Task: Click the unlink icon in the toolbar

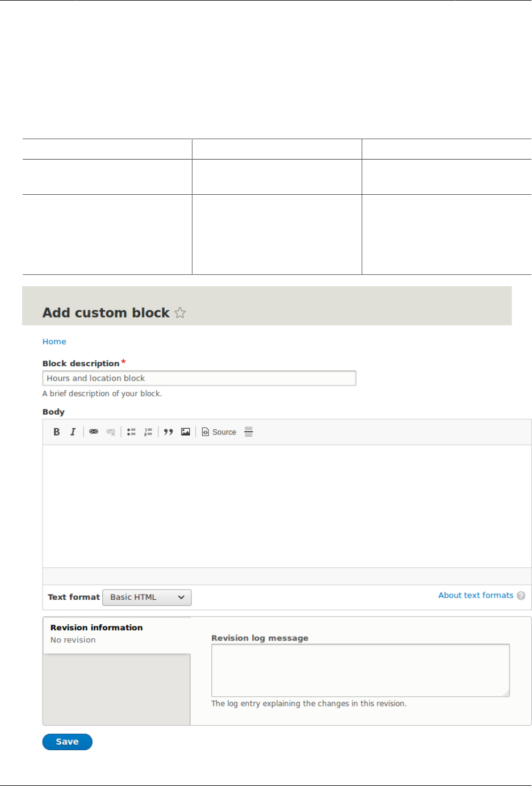Action: coord(111,432)
